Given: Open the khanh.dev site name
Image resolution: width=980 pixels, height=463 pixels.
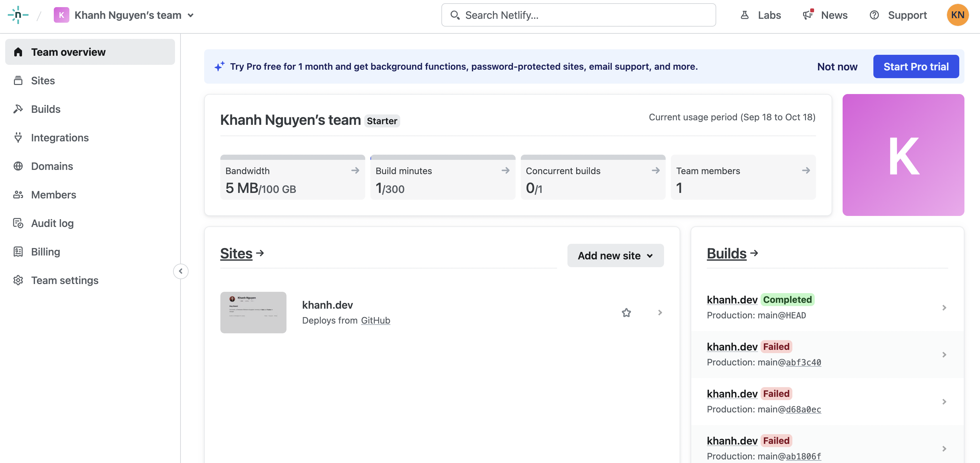Looking at the screenshot, I should 327,305.
